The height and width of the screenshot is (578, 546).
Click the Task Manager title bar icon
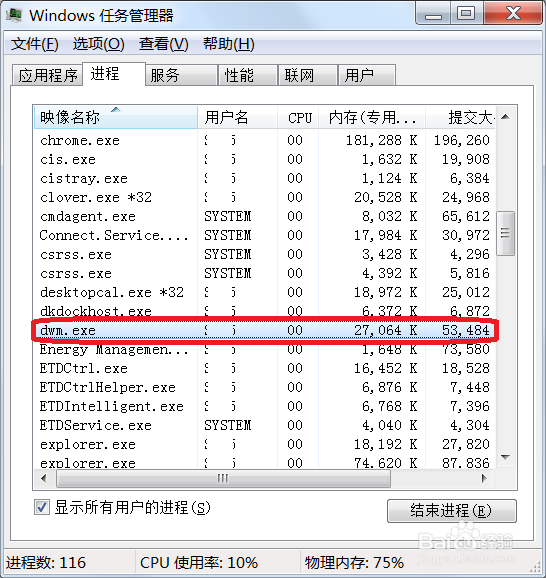click(x=14, y=15)
